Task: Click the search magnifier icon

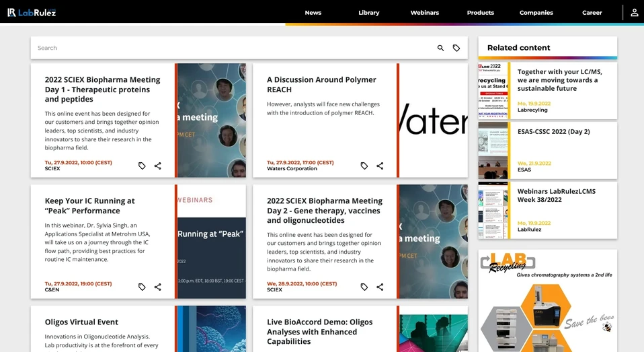Action: 440,48
